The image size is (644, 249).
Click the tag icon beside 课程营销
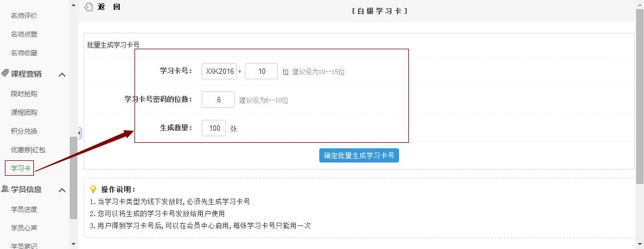[x=5, y=73]
